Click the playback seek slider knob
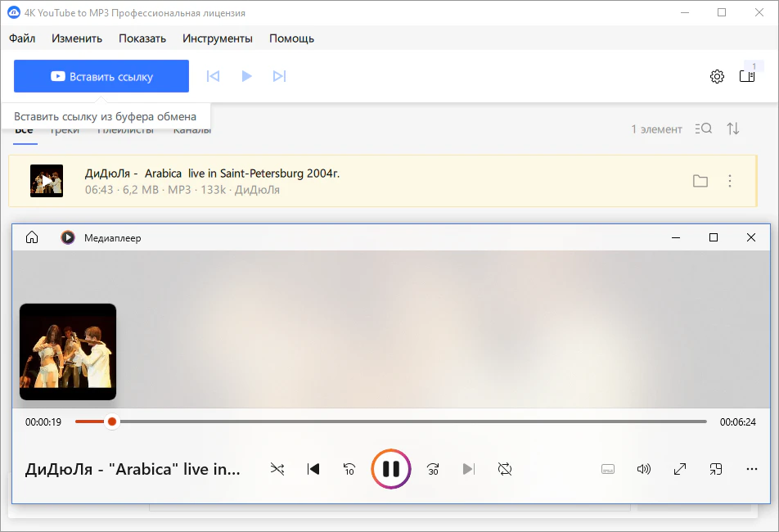The height and width of the screenshot is (532, 779). (x=112, y=422)
